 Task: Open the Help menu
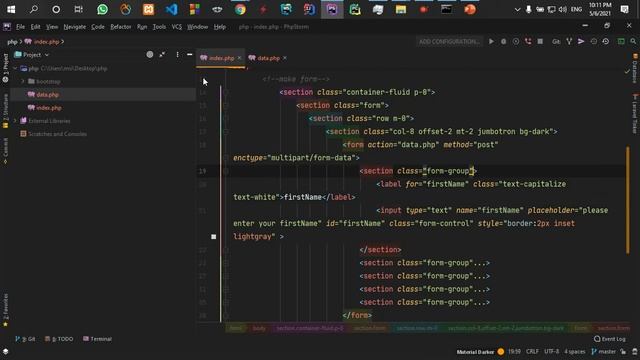click(x=220, y=27)
